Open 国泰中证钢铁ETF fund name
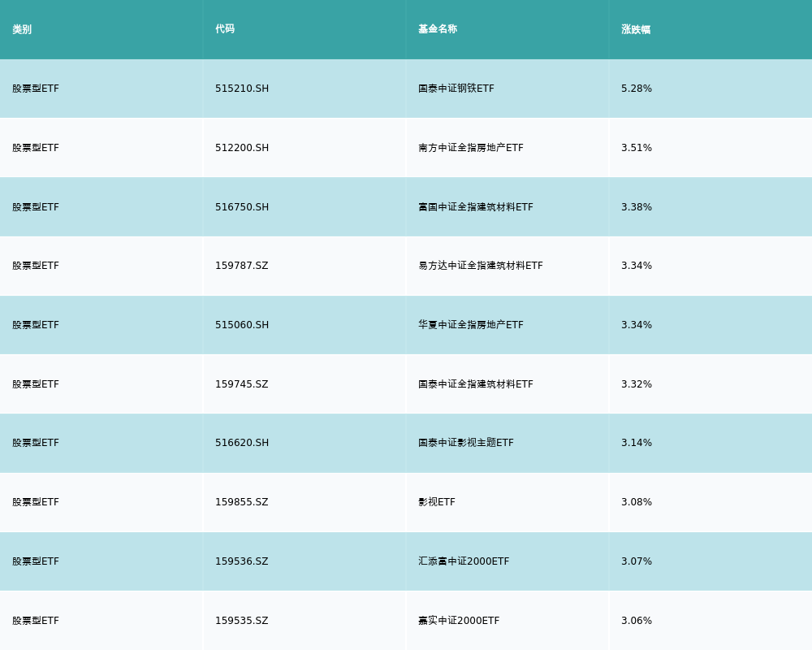This screenshot has height=650, width=812. (x=456, y=89)
